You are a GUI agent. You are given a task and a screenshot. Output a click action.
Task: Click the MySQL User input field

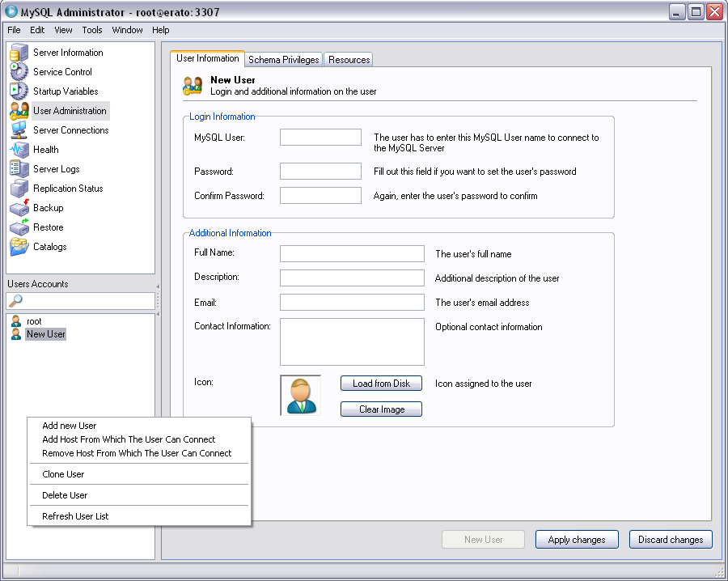point(320,138)
